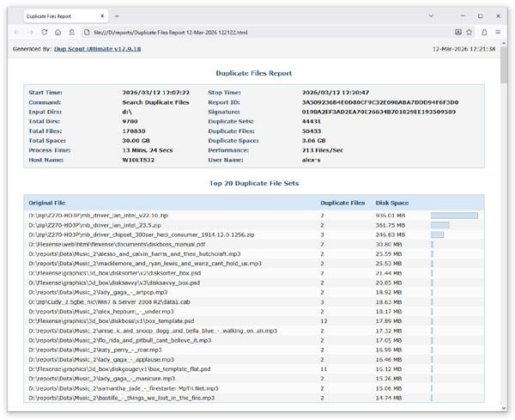
Task: Select lady_gaga_-_applause.mp3 file path
Action: [x=101, y=359]
